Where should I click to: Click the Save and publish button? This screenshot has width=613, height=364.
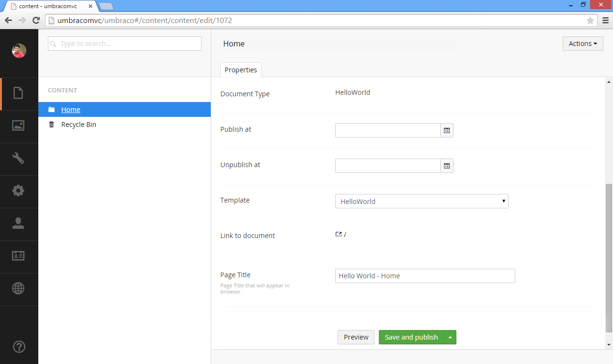(411, 337)
